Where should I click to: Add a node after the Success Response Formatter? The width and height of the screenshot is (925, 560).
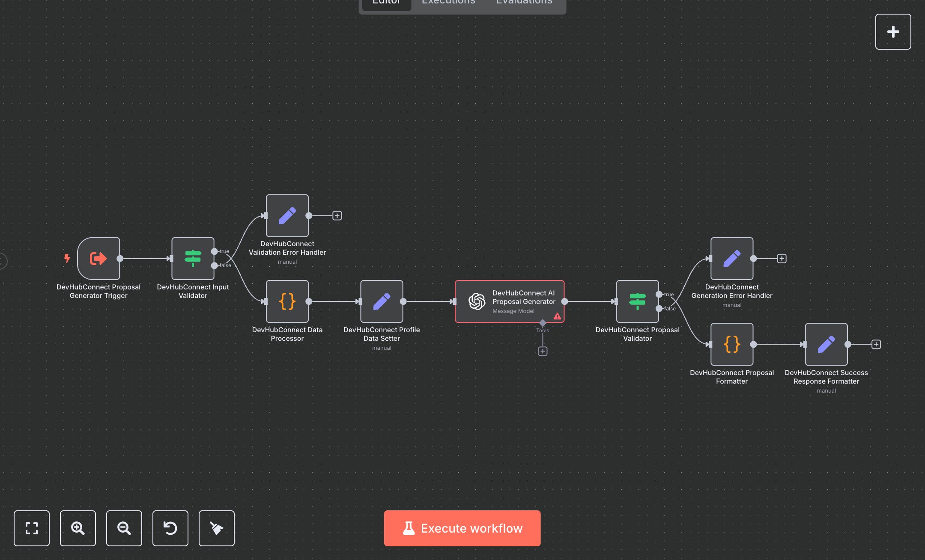876,344
